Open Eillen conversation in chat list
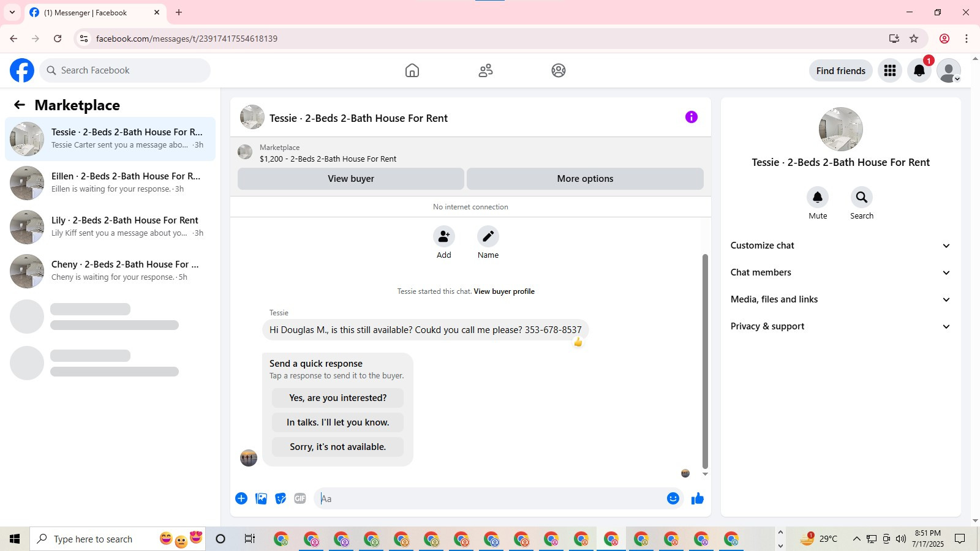 pos(110,183)
